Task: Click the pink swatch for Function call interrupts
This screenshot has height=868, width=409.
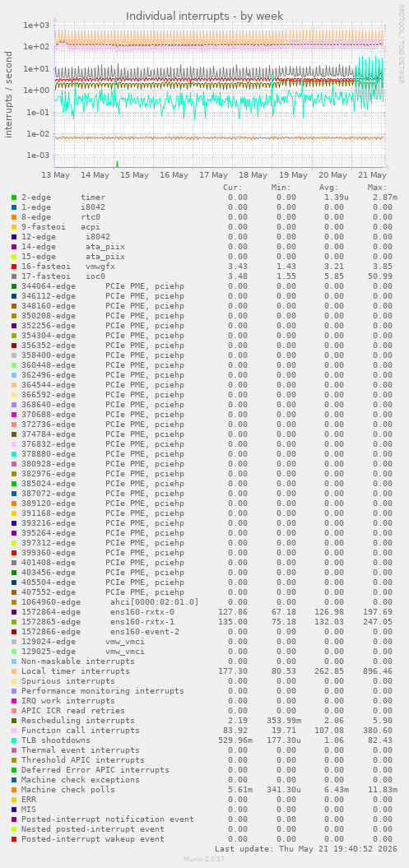Action: point(13,731)
